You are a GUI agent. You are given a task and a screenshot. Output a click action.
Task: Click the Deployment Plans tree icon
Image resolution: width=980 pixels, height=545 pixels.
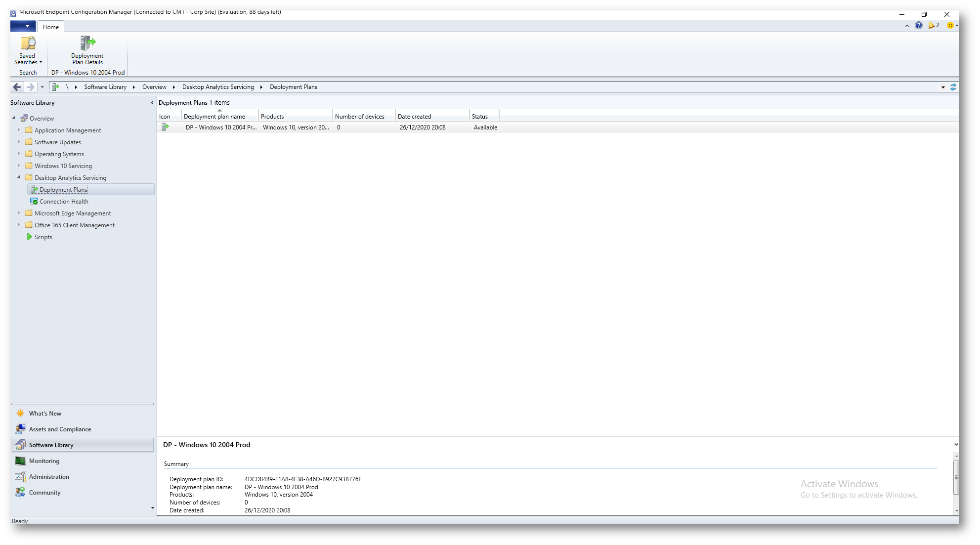[34, 190]
